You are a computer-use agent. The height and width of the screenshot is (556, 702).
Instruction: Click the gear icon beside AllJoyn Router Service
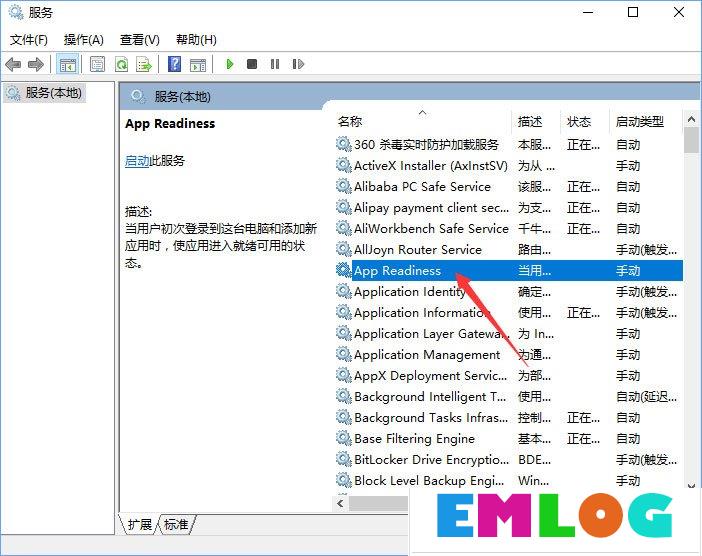tap(343, 249)
